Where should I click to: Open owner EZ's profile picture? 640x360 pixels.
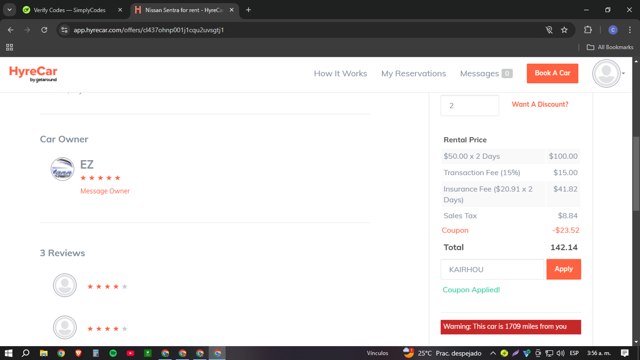[62, 169]
